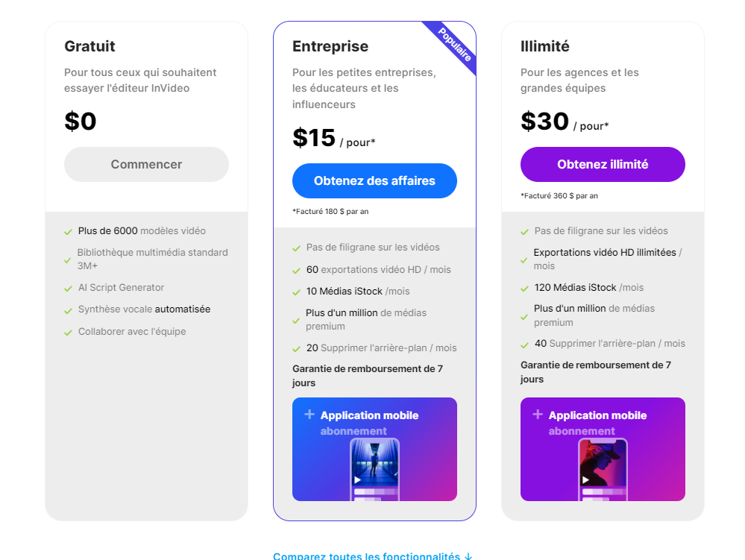
Task: Click the plus icon on the Entreprise Application mobile card
Action: [309, 414]
